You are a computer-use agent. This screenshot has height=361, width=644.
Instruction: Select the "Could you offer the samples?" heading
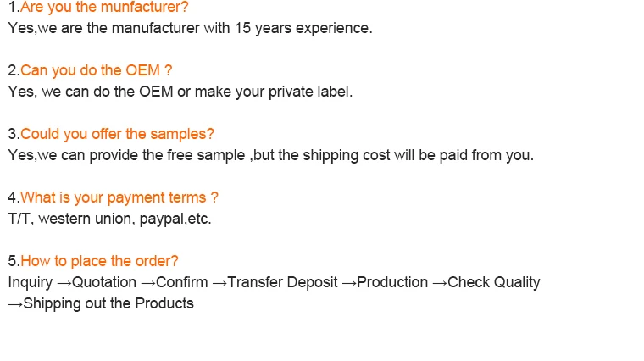click(117, 134)
